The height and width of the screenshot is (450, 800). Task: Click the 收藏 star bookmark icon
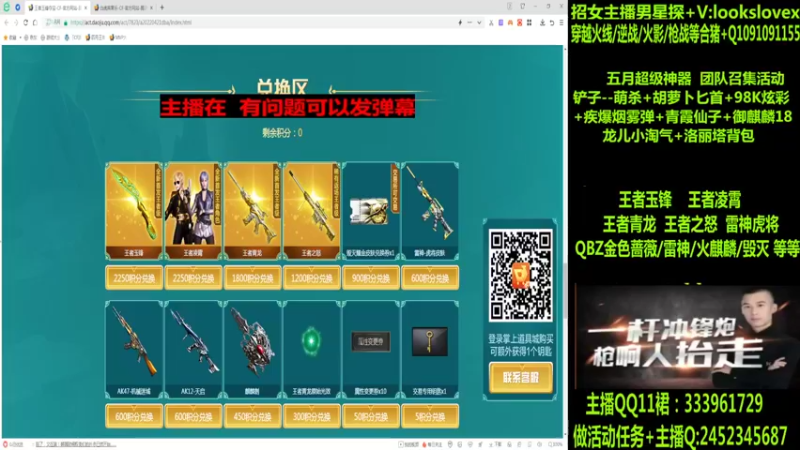coord(6,37)
